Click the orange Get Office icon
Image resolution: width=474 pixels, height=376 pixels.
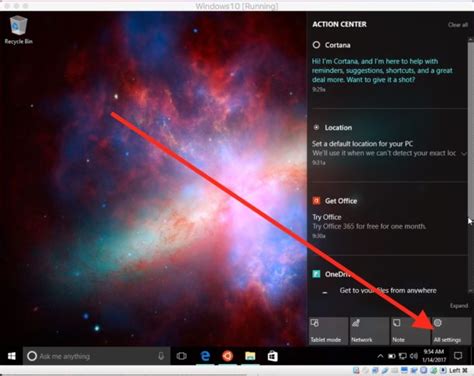click(x=316, y=201)
